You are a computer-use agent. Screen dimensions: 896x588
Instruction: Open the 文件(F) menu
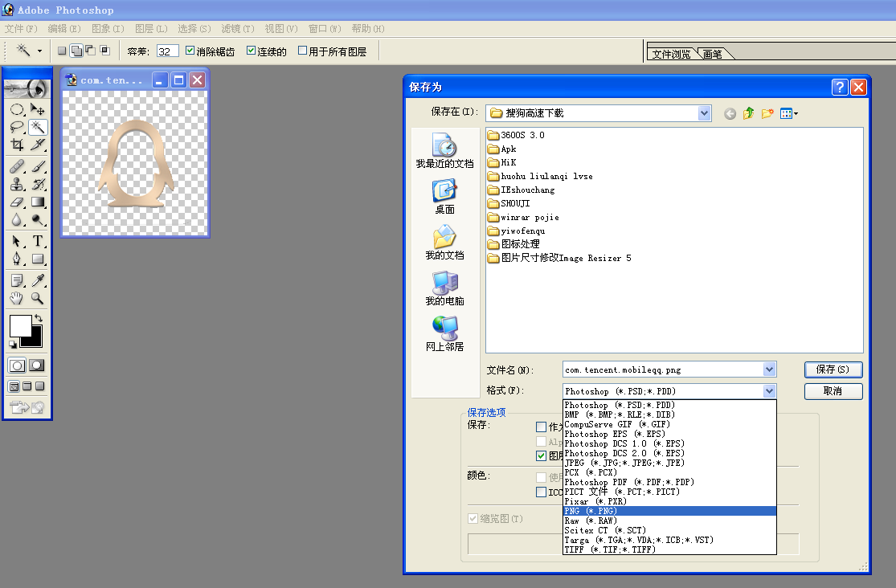point(21,29)
